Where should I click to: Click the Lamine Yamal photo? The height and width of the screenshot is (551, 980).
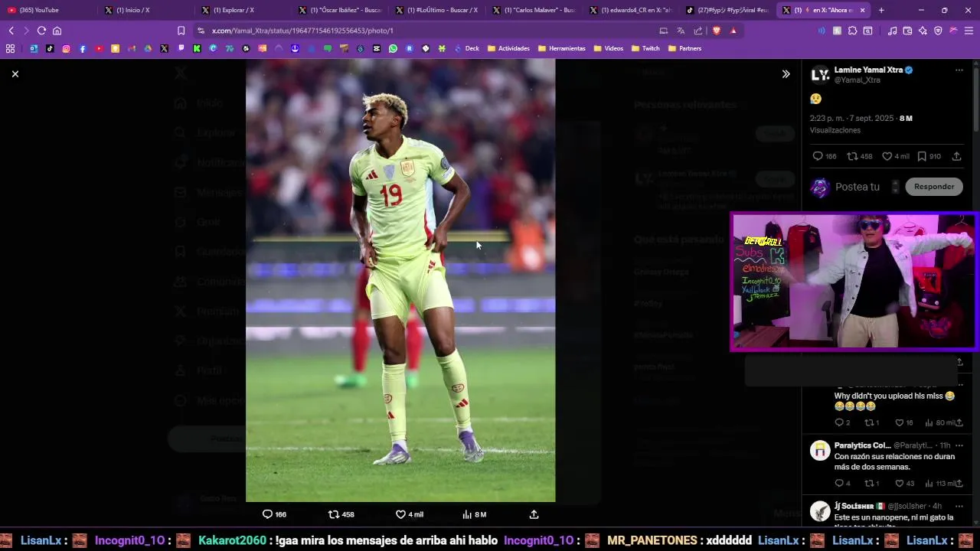tap(400, 280)
